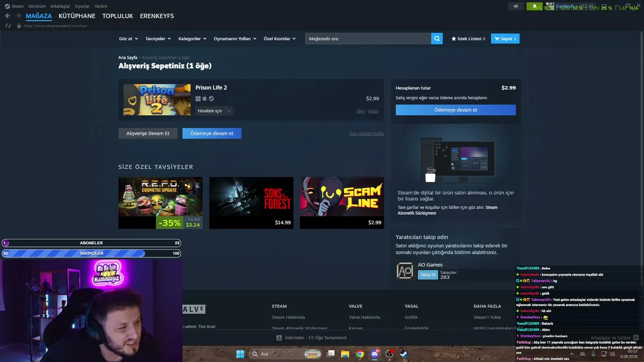
Task: Open the Prison Life 2 title link
Action: (x=211, y=87)
